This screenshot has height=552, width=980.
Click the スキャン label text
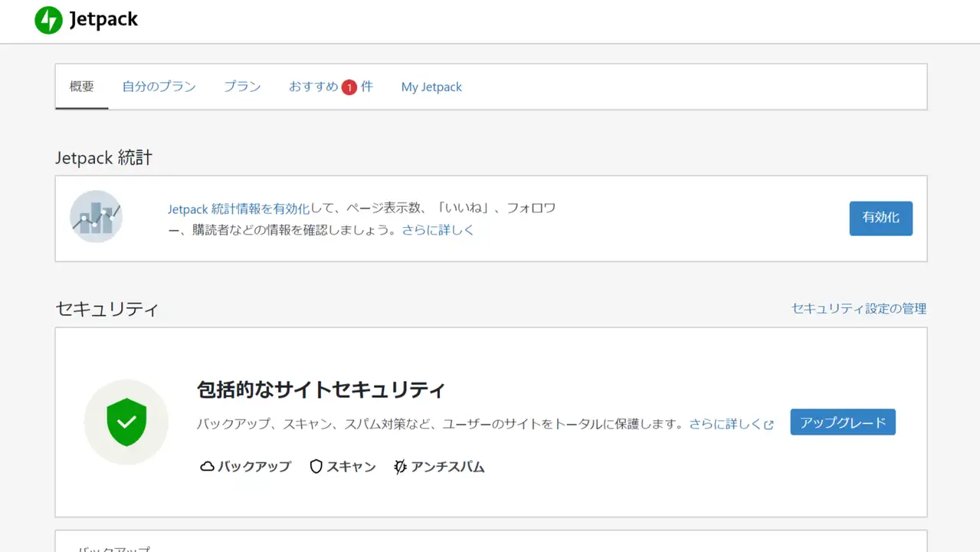click(352, 466)
